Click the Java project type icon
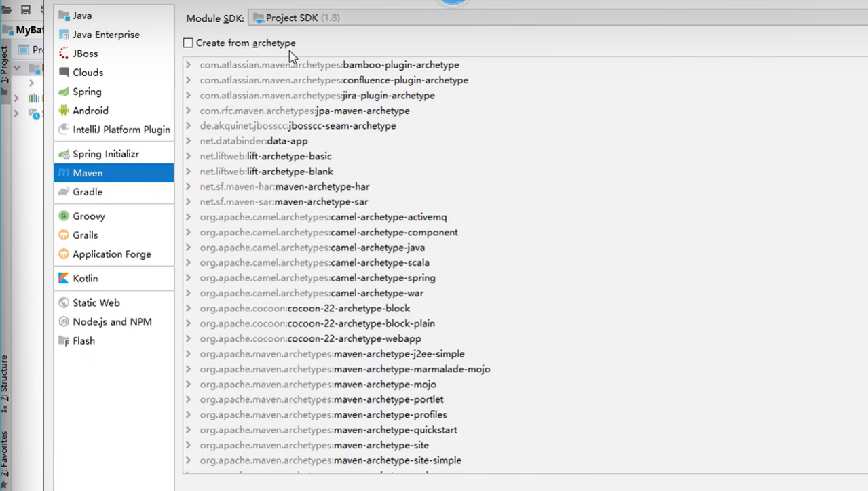This screenshot has width=868, height=491. [64, 16]
